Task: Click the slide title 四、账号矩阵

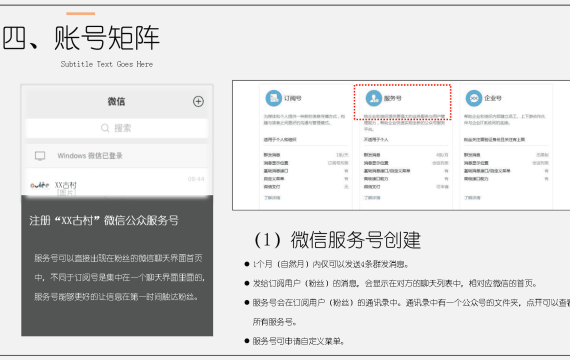Action: [x=81, y=38]
